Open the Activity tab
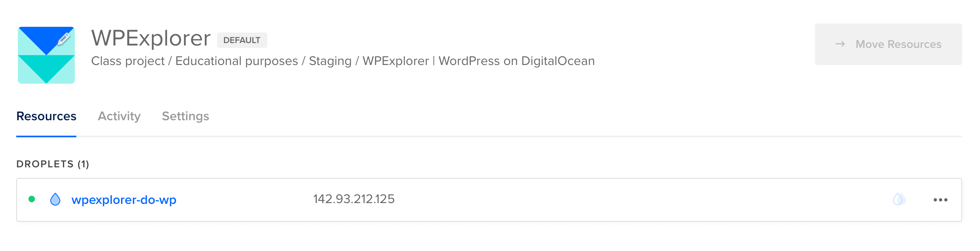This screenshot has height=251, width=980. coord(119,116)
